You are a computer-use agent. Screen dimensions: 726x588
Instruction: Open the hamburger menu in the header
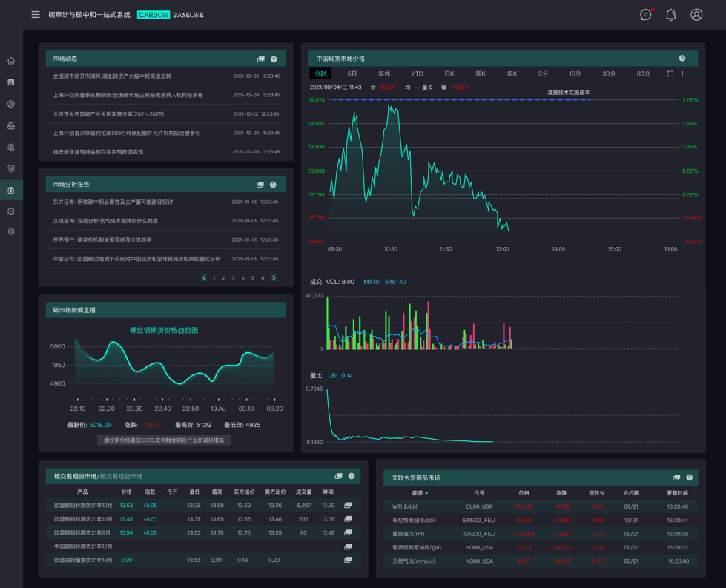36,14
